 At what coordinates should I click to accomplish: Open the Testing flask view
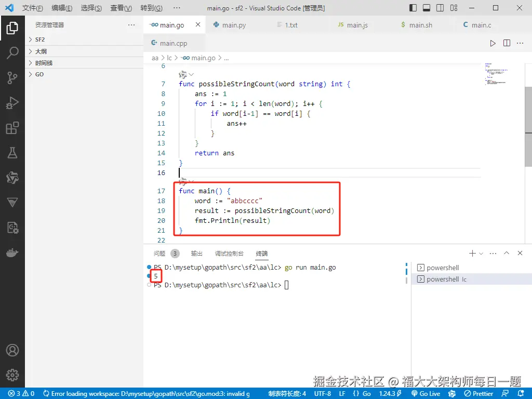click(x=12, y=153)
